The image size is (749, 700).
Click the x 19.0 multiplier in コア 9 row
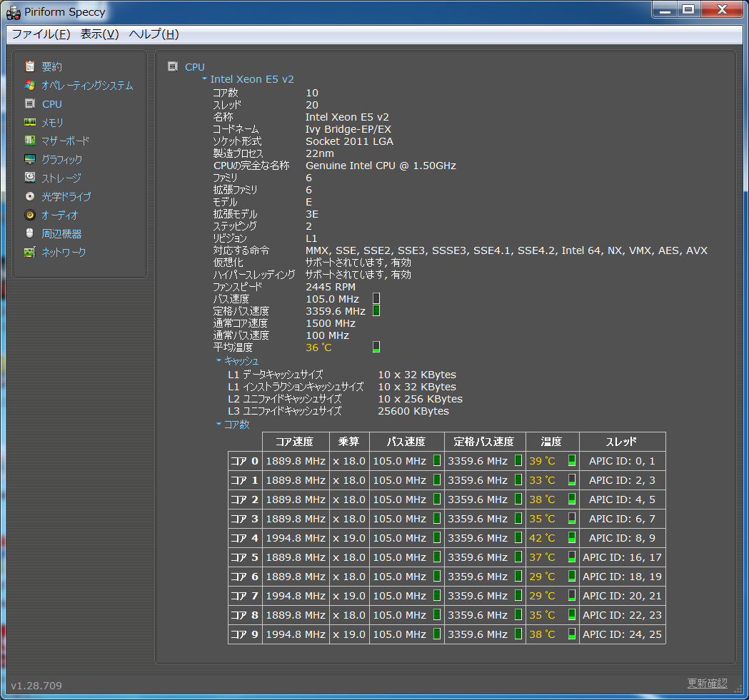(x=348, y=634)
